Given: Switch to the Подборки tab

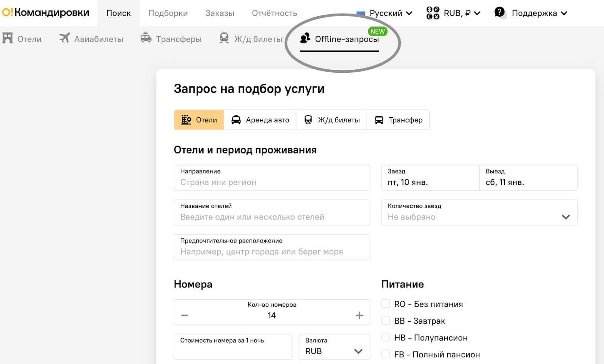Looking at the screenshot, I should click(168, 13).
